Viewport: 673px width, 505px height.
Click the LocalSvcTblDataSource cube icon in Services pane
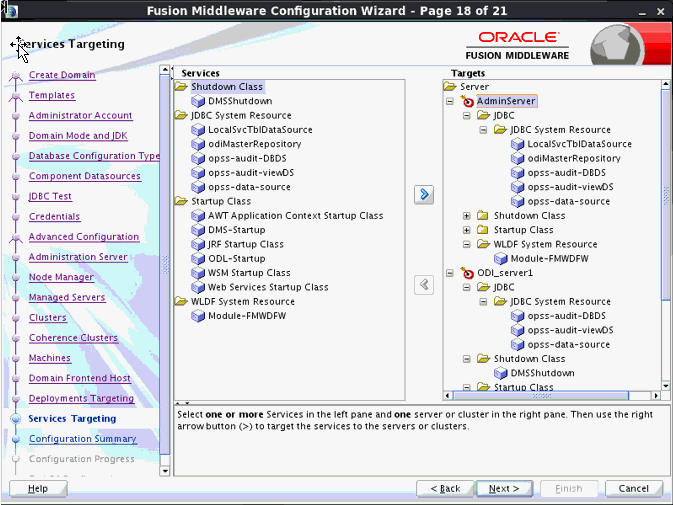click(x=198, y=130)
